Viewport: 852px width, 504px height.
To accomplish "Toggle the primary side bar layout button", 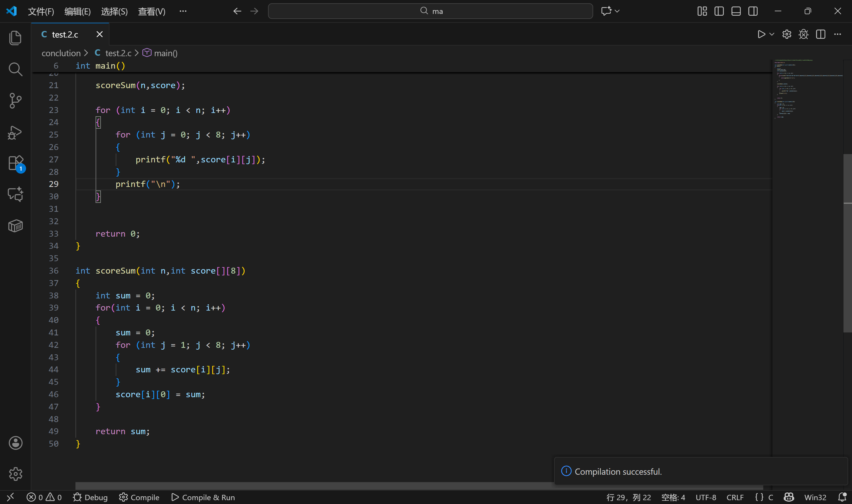I will pos(719,11).
